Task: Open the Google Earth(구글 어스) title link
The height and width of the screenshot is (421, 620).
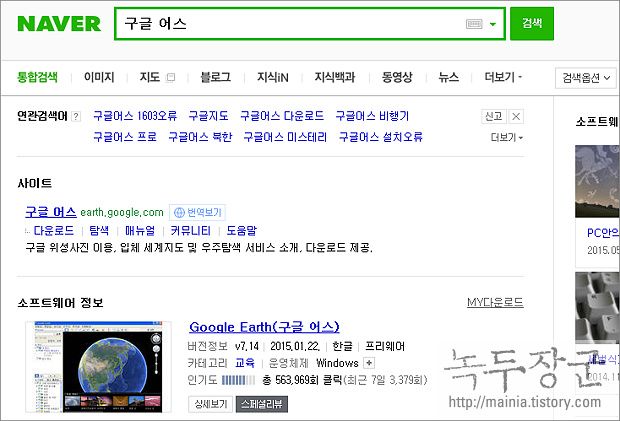Action: [264, 327]
